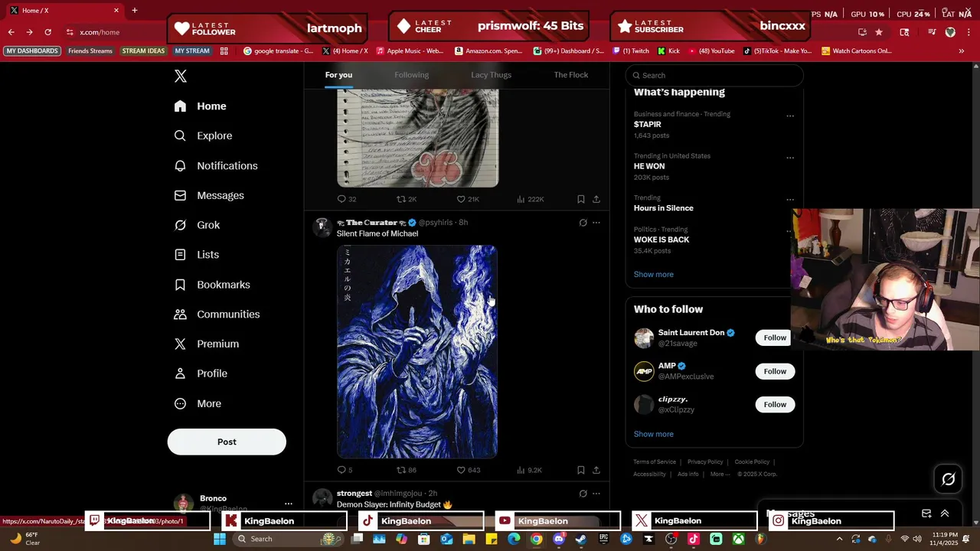Share the Silent Flame of Michael post
The width and height of the screenshot is (980, 551).
point(596,470)
